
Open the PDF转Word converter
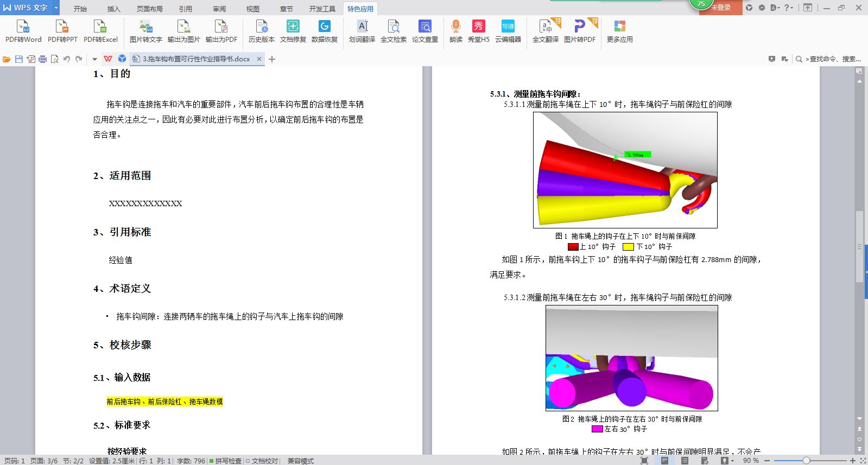point(23,31)
